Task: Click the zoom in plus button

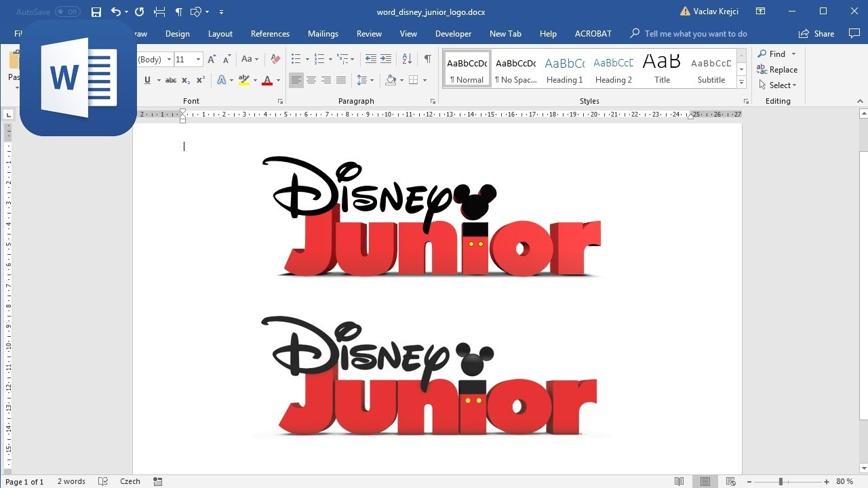Action: pyautogui.click(x=827, y=481)
